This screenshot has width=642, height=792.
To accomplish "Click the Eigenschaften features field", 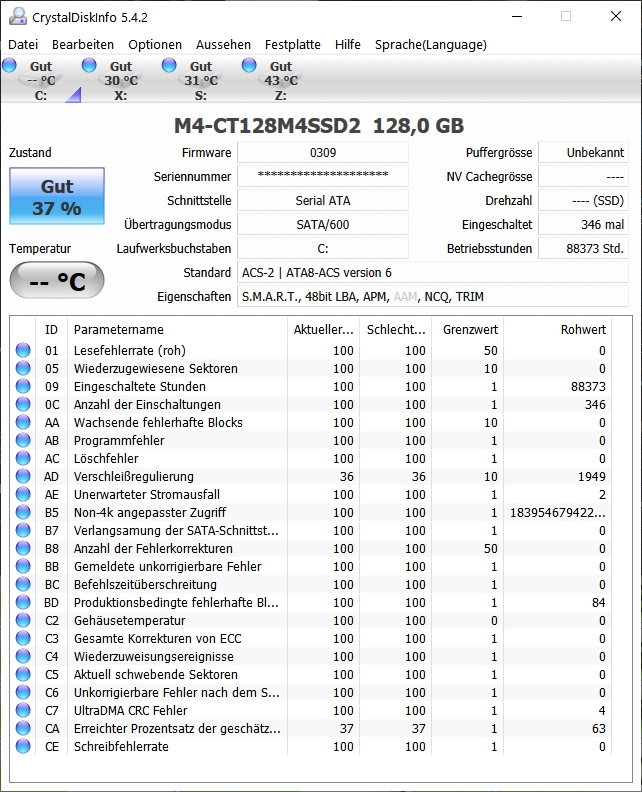I will [433, 296].
